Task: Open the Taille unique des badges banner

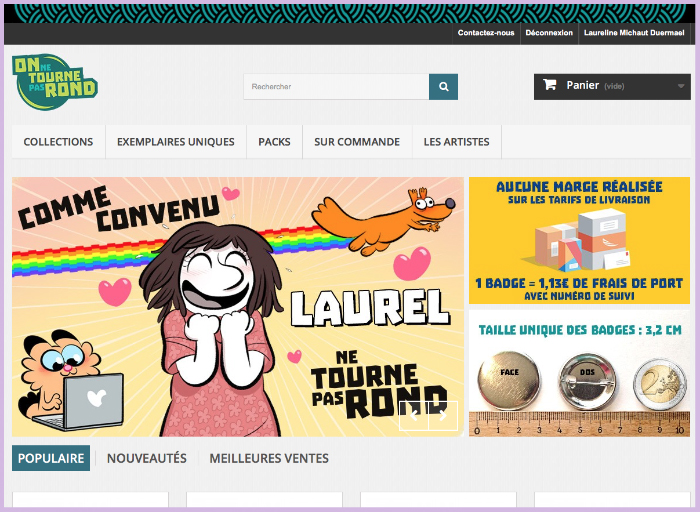Action: coord(579,373)
